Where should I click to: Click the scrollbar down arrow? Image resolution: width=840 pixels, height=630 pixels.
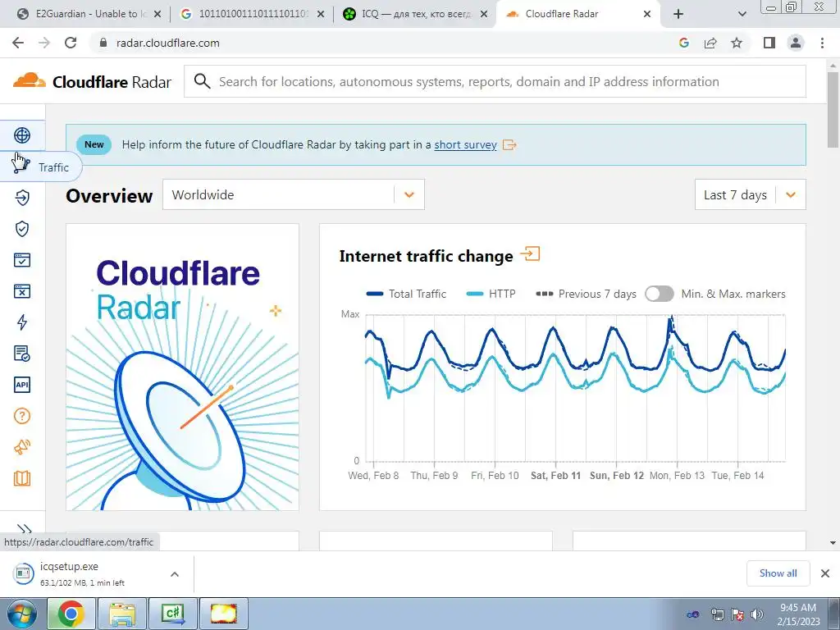[833, 543]
